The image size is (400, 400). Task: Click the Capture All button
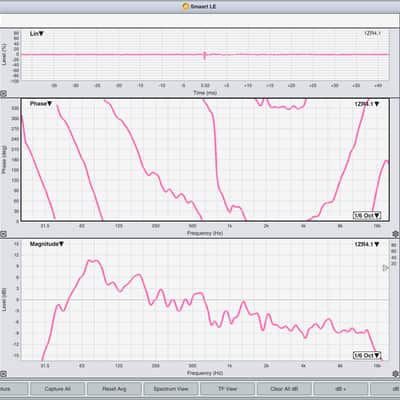(57, 389)
